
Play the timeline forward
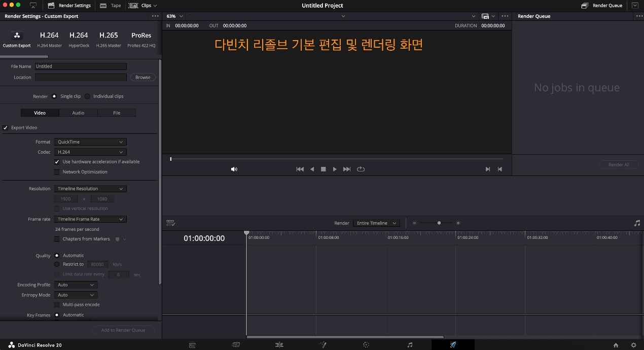click(335, 169)
